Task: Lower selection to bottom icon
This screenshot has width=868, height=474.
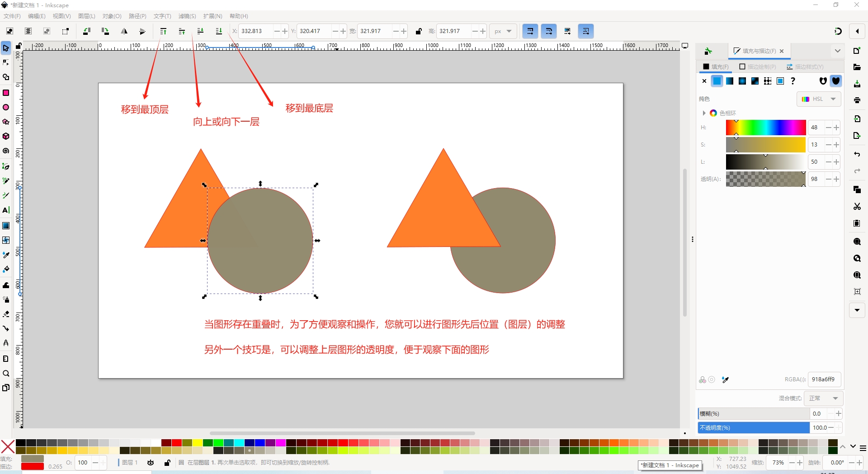Action: click(219, 31)
